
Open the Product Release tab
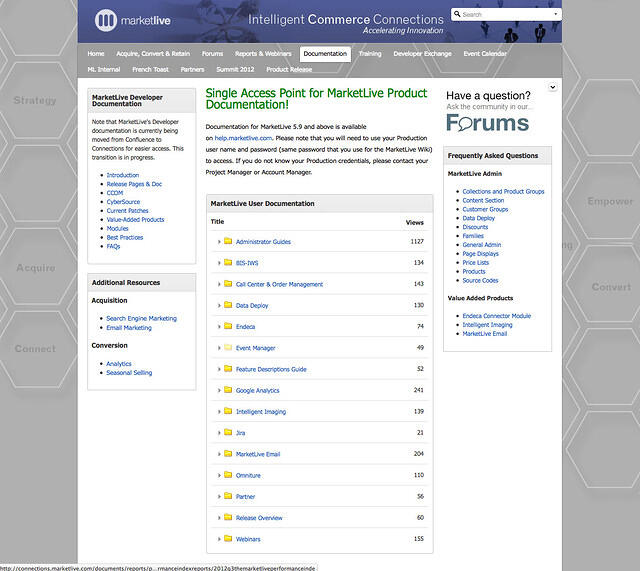[x=289, y=69]
